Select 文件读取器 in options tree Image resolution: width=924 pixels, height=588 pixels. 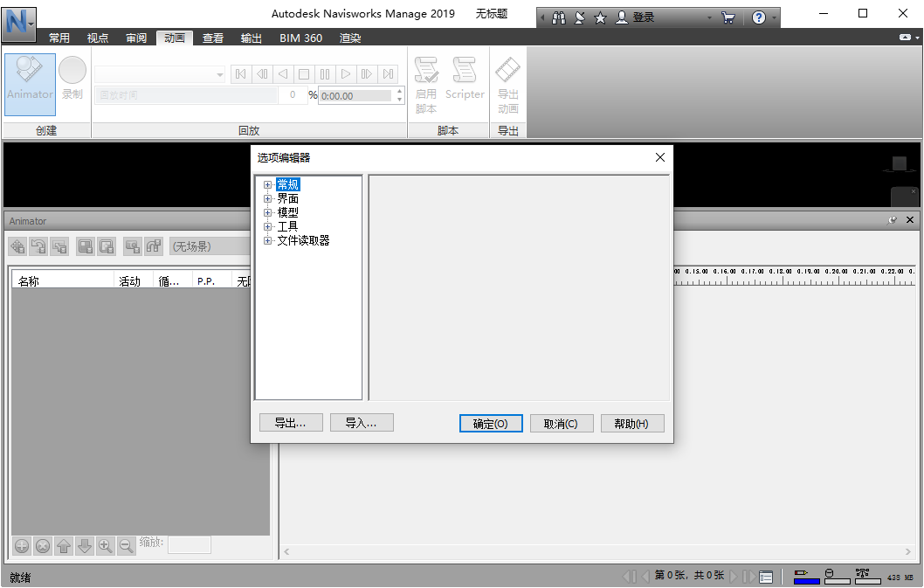point(303,240)
